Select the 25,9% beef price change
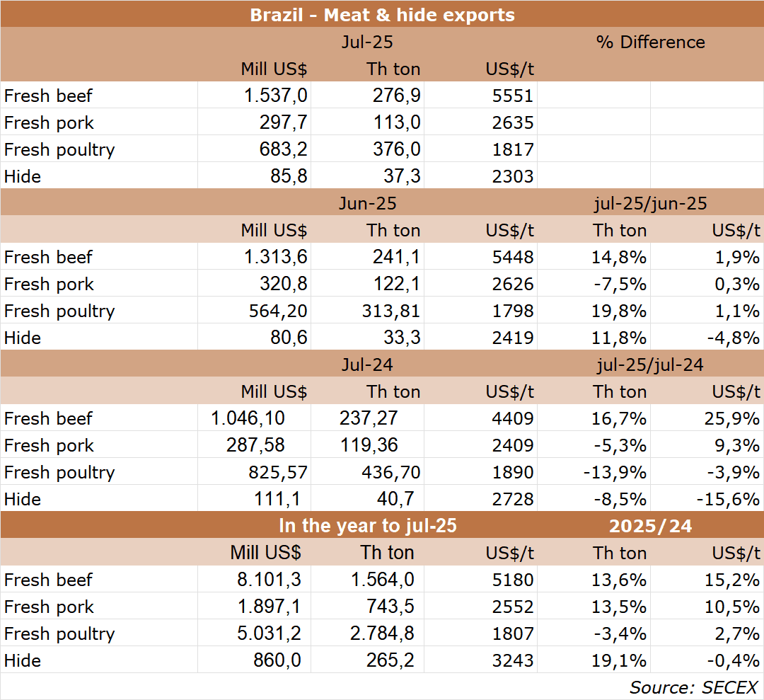The image size is (764, 700). (736, 418)
